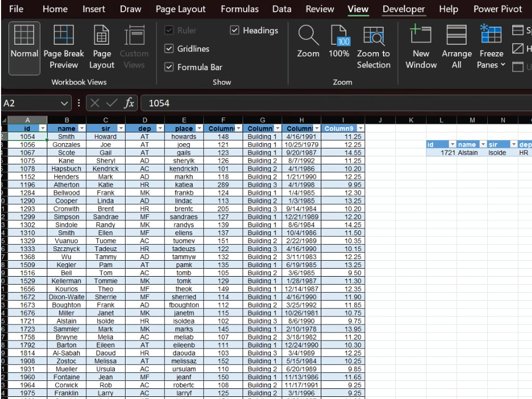
Task: Select column H header
Action: click(301, 120)
